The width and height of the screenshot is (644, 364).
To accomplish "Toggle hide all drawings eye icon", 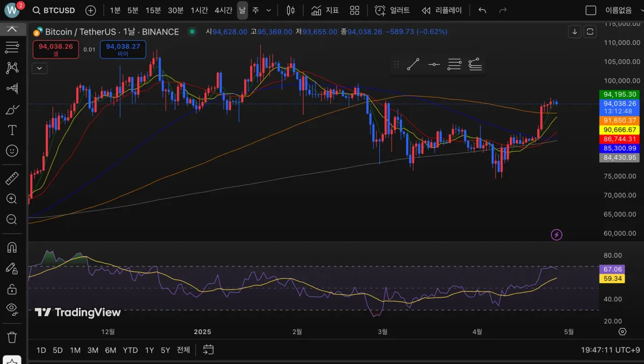I will coord(12,308).
